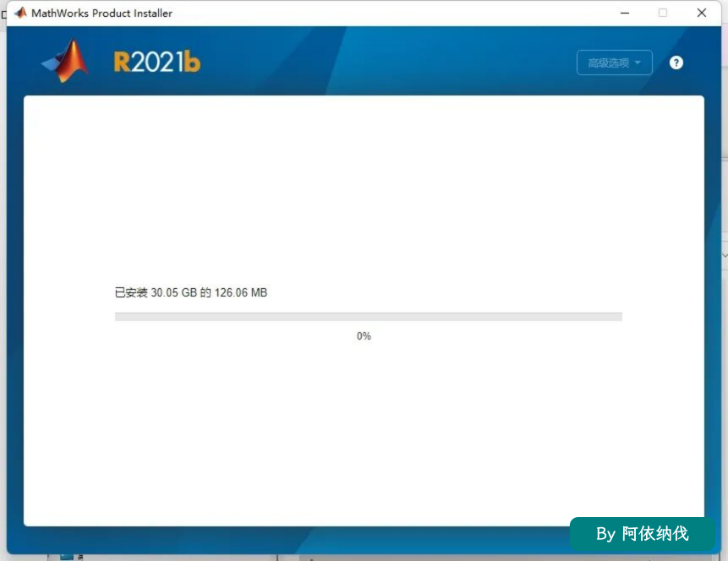This screenshot has width=728, height=561.
Task: Click the MATLAB logo in header
Action: click(x=65, y=61)
